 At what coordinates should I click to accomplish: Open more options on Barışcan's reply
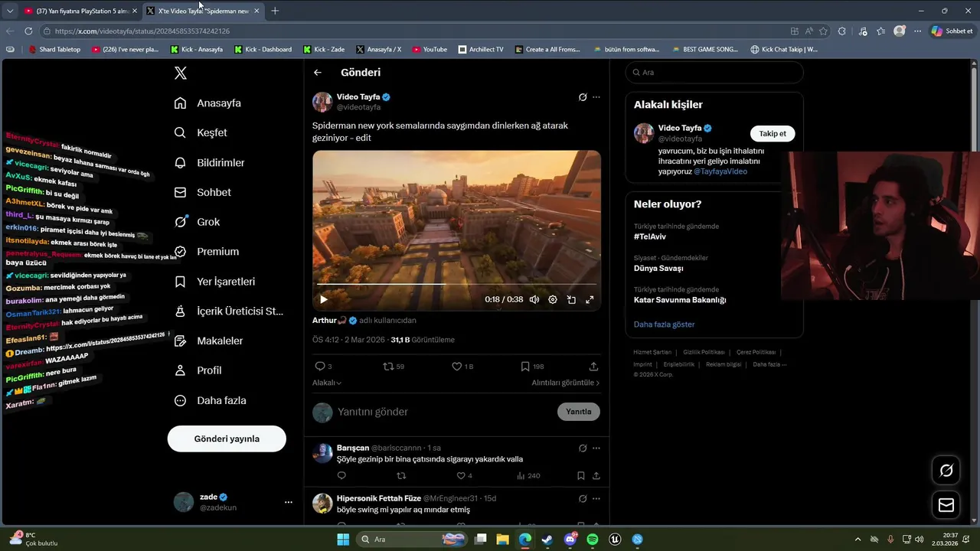[x=596, y=448]
